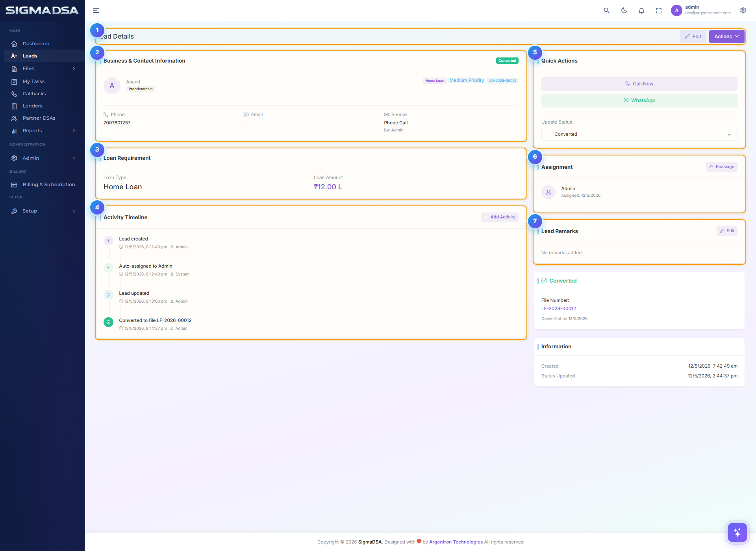The width and height of the screenshot is (756, 551).
Task: Click the Billing card icon
Action: (x=14, y=185)
